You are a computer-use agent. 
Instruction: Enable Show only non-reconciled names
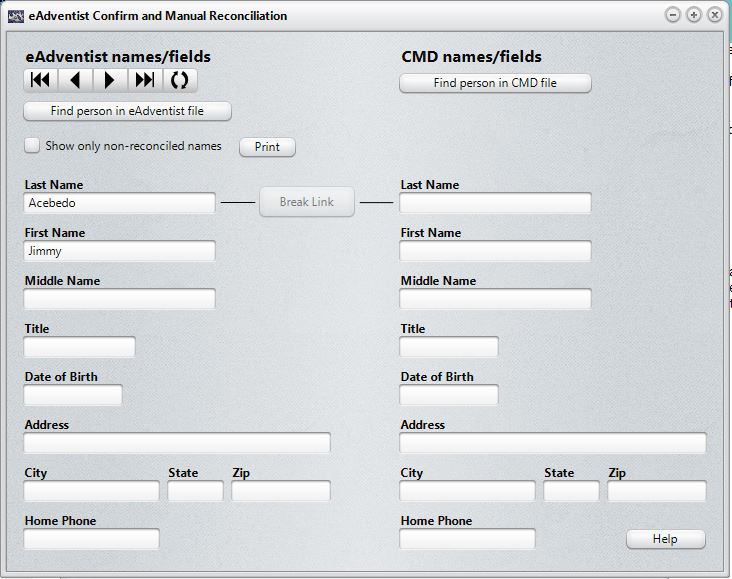point(32,145)
